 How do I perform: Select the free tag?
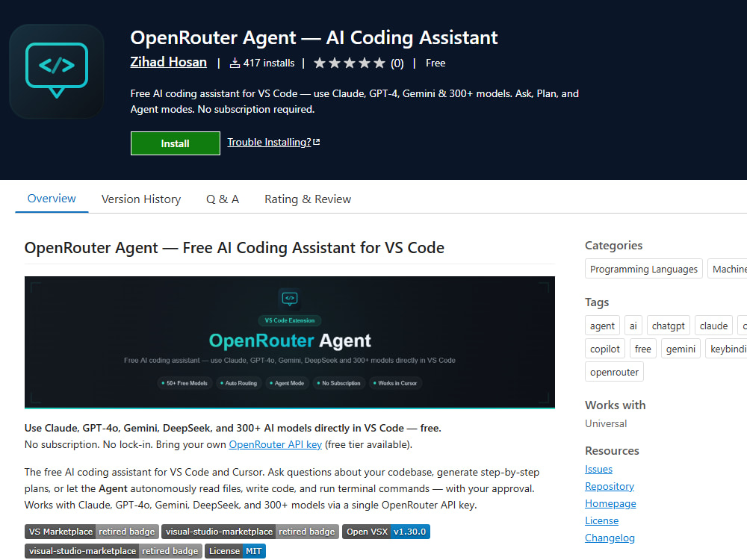643,349
